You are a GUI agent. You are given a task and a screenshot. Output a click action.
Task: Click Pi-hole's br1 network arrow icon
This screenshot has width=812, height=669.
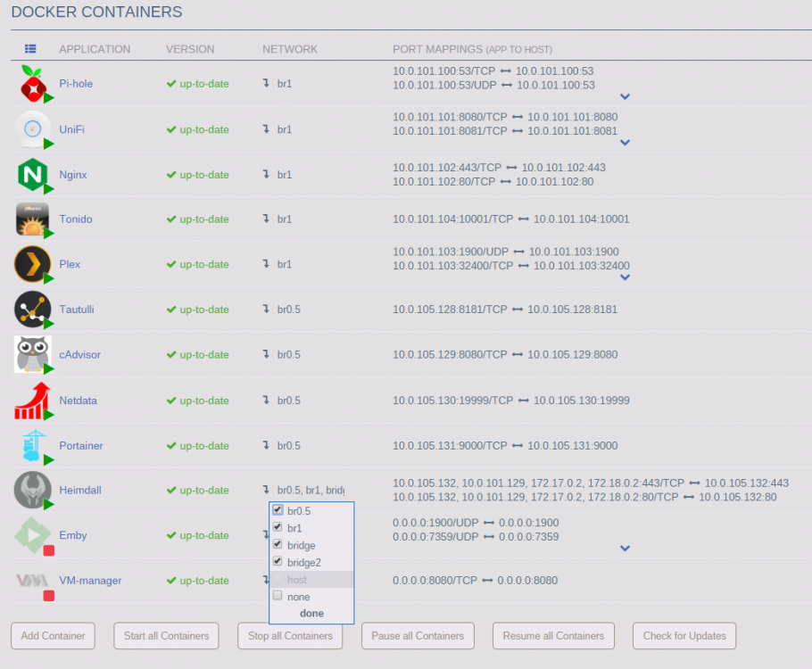(x=266, y=83)
